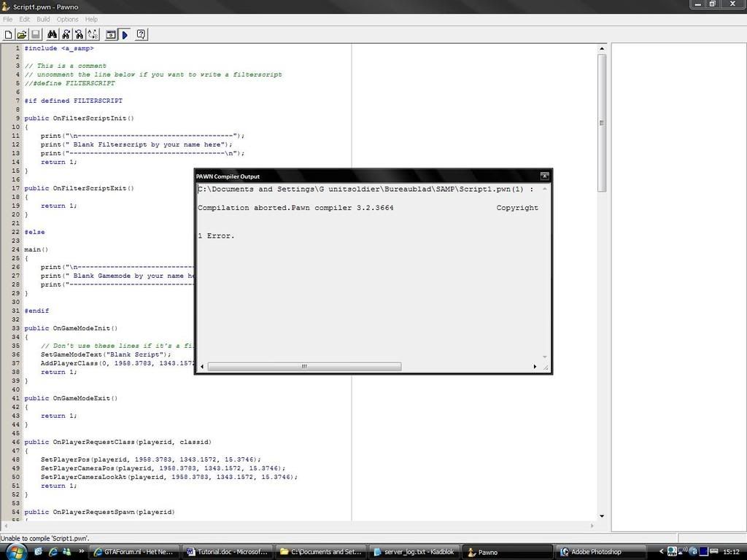
Task: Switch to C:\Documents and Settings folder taskbar button
Action: click(x=321, y=552)
